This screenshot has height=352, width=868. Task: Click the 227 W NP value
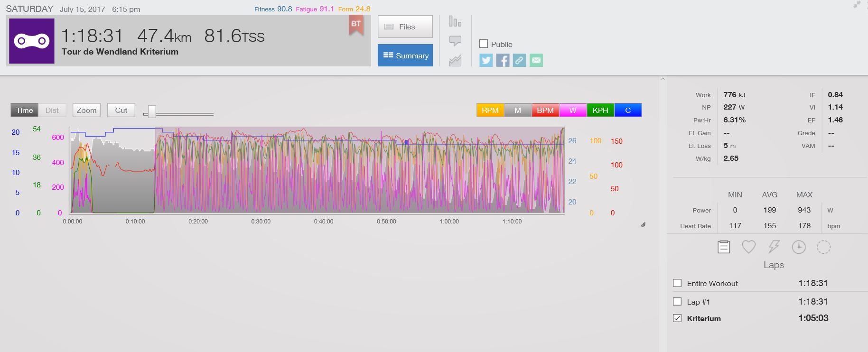coord(734,107)
